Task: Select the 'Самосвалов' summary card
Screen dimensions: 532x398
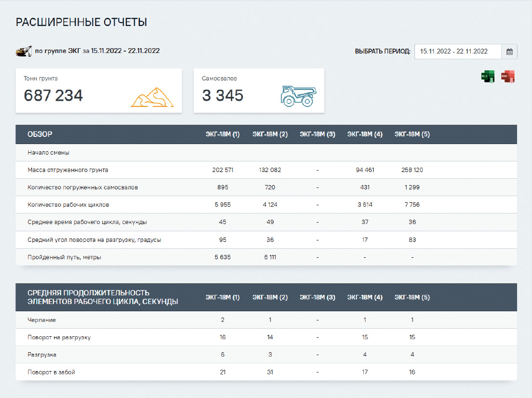Action: [258, 91]
